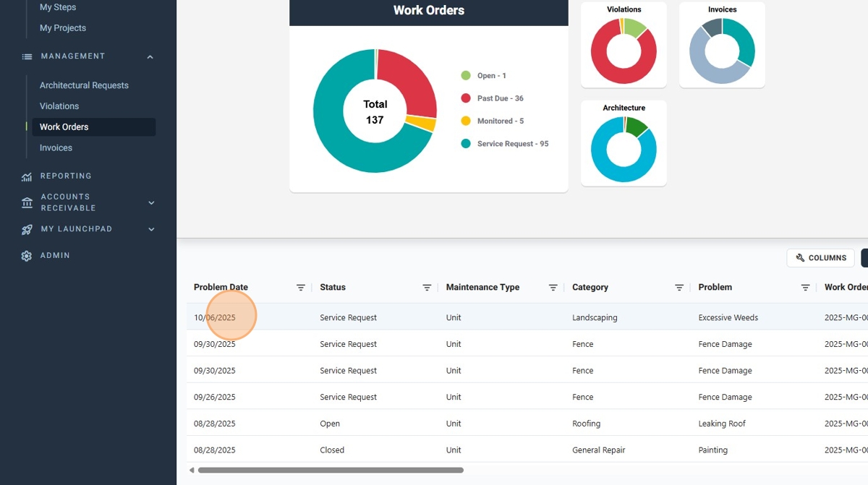
Task: Open the Problem Date column filter icon
Action: point(301,288)
